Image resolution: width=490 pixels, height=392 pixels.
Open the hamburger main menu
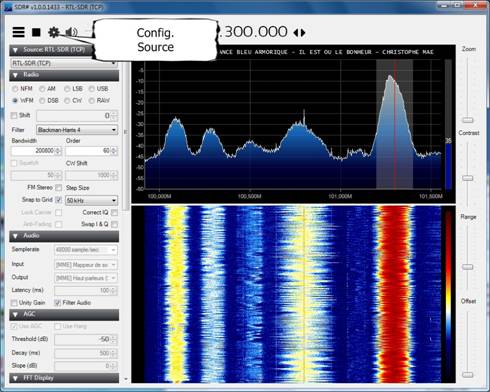point(19,32)
